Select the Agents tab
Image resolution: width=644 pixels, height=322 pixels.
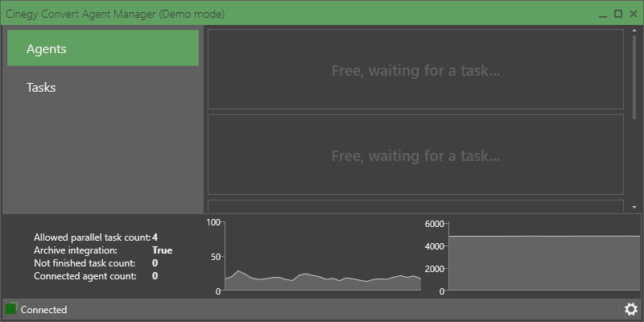click(103, 48)
